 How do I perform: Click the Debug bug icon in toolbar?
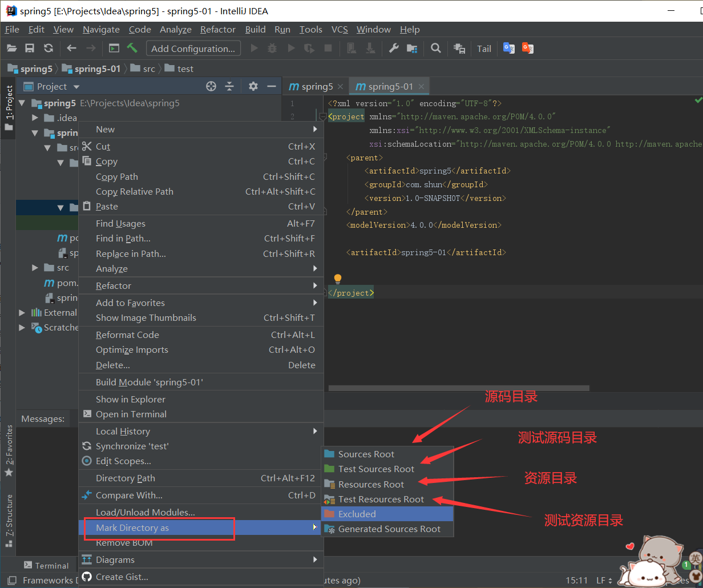tap(272, 49)
